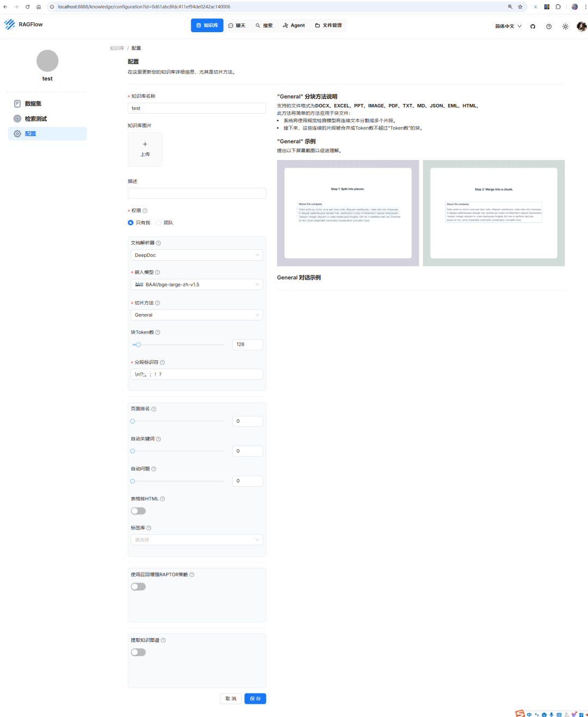Expand the 嵌入模型 BAAI/bge-large dropdown
588x717 pixels.
point(197,285)
